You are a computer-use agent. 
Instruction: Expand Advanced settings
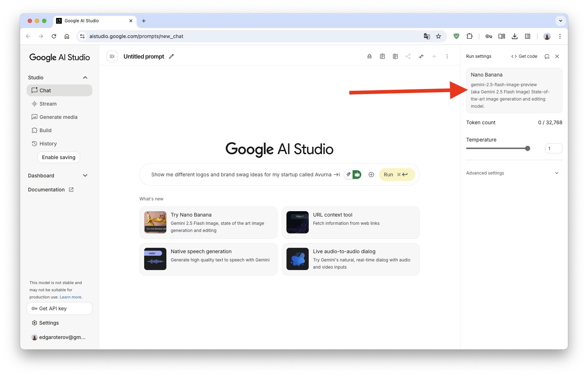click(514, 173)
